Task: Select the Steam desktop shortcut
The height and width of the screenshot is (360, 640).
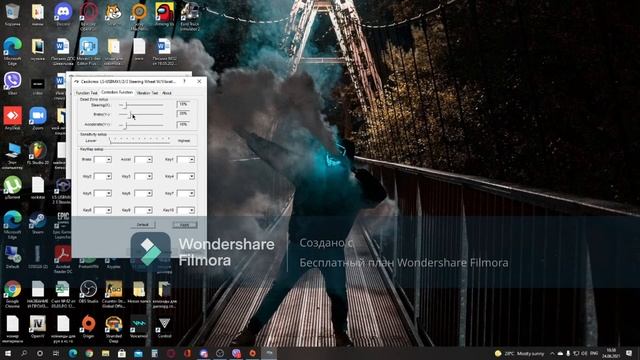Action: (x=38, y=222)
